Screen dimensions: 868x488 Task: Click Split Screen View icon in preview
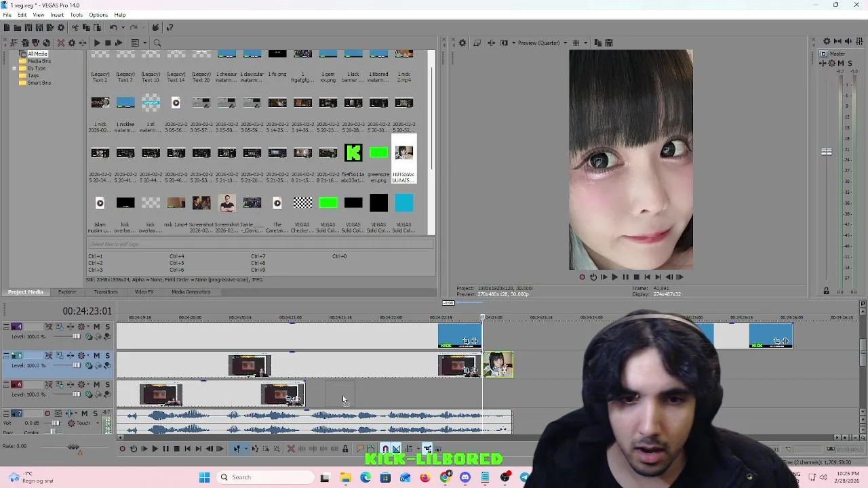click(504, 43)
